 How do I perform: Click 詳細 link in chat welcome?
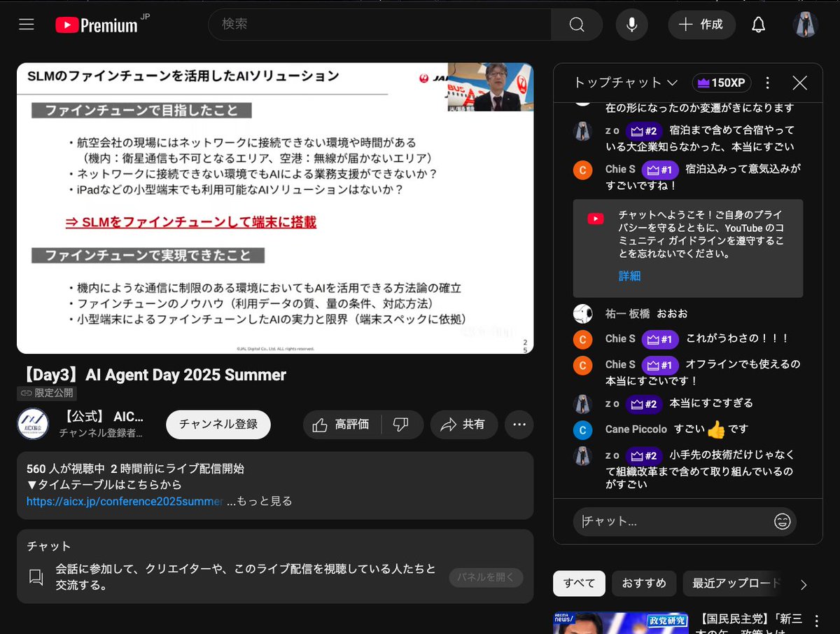[x=629, y=276]
